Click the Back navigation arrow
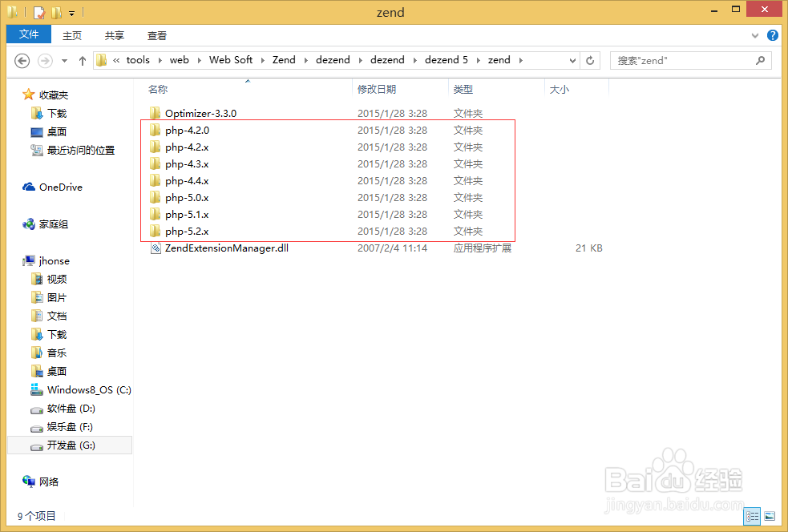 pos(22,61)
